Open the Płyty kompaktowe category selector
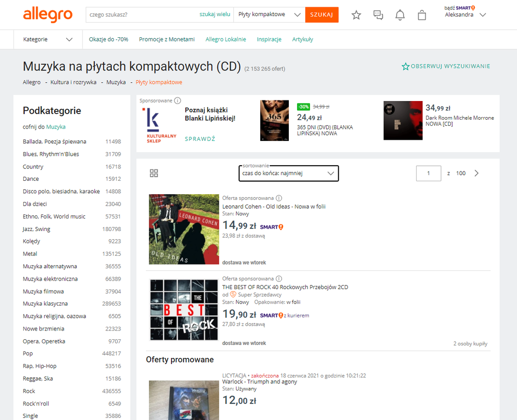The image size is (517, 420). pos(270,15)
